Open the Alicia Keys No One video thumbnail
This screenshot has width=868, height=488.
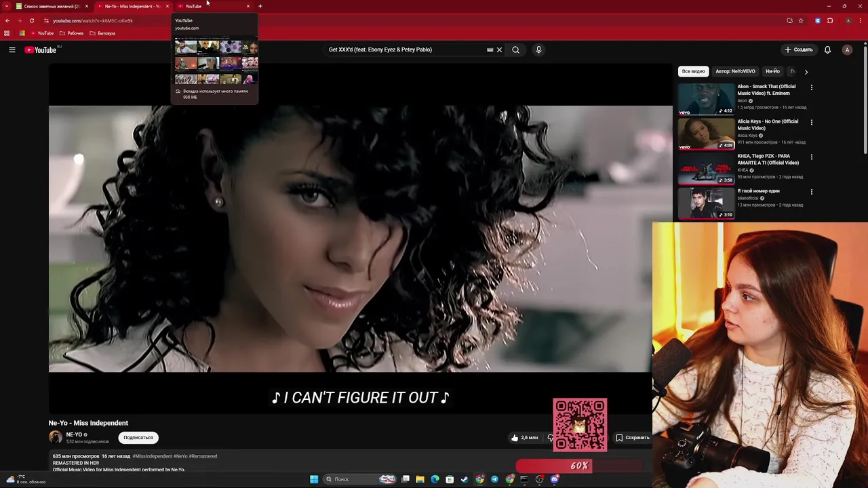706,134
